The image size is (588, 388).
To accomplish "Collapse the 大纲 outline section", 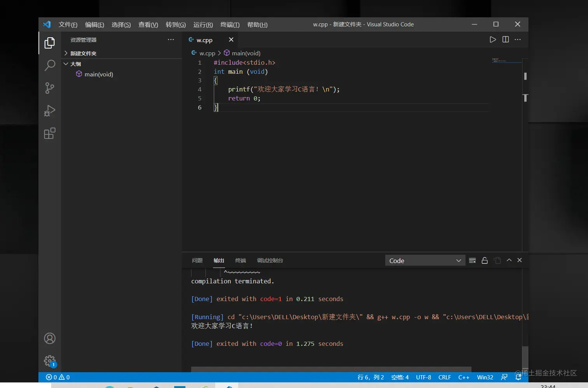I will coord(75,64).
